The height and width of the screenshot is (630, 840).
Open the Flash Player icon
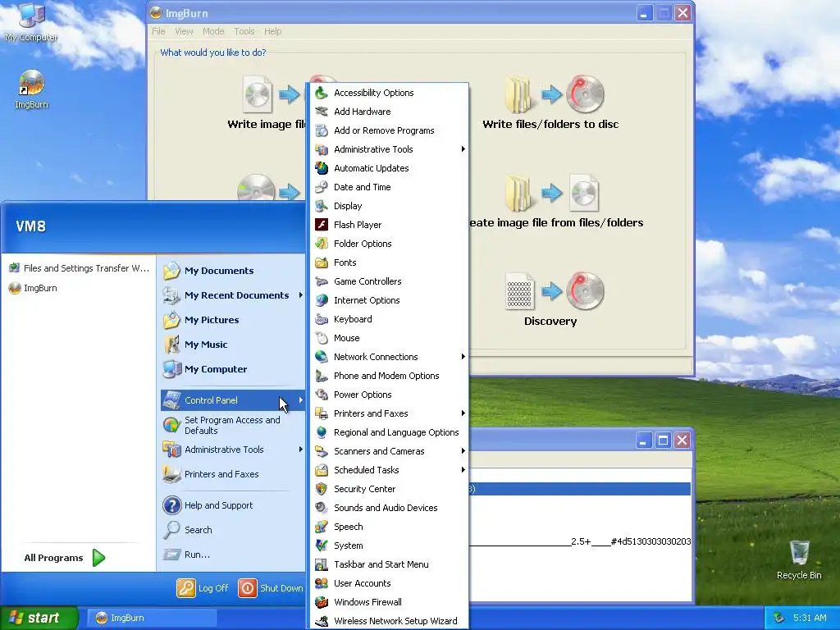[x=322, y=225]
